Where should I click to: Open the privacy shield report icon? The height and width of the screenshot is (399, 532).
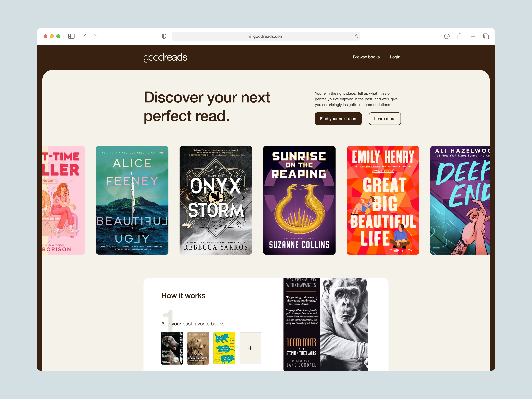tap(164, 36)
